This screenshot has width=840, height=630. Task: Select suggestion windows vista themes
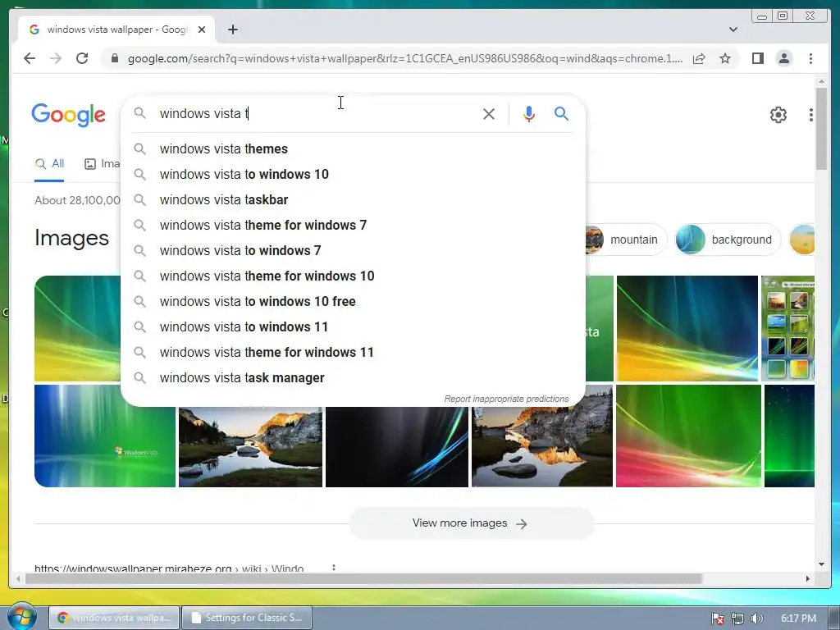tap(353, 149)
